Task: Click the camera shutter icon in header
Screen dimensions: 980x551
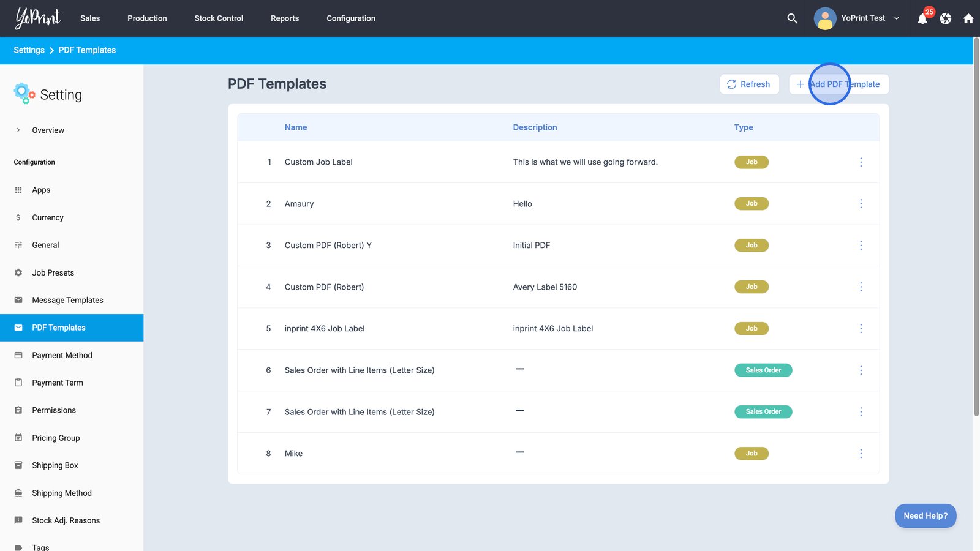Action: click(x=946, y=18)
